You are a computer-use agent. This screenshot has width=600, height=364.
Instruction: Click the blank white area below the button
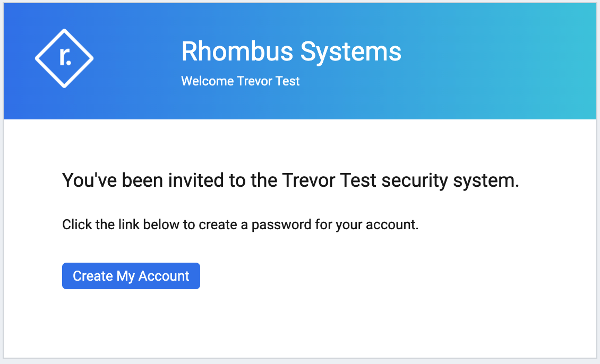click(300, 323)
